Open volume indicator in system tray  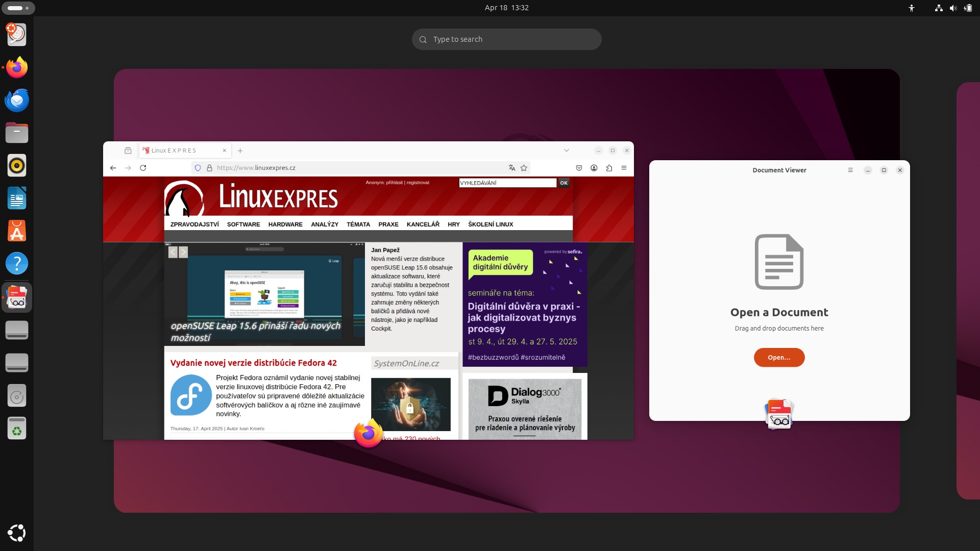[x=953, y=8]
